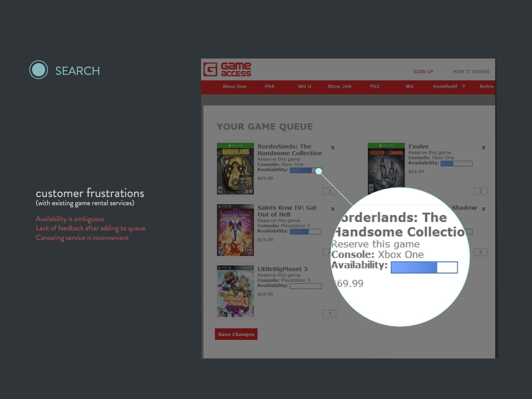The height and width of the screenshot is (399, 532).
Task: Expand the Handheld dropdown arrow
Action: 463,86
